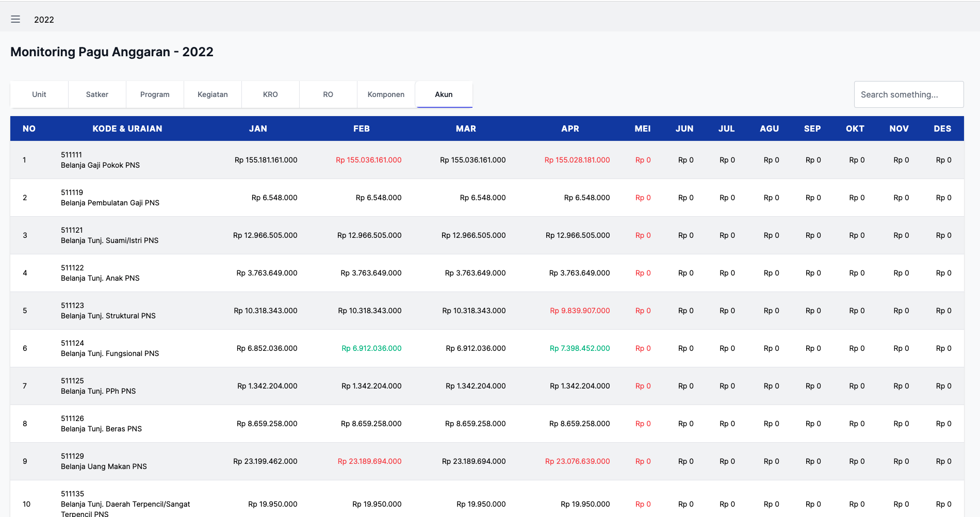Click the KODE & URAIAN column header

click(127, 128)
